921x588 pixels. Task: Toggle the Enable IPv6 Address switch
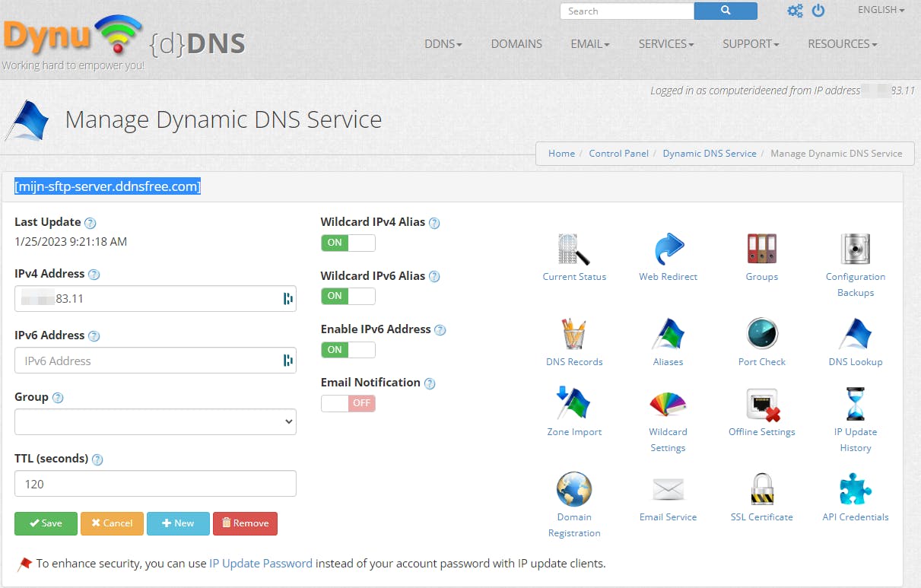[x=348, y=350]
